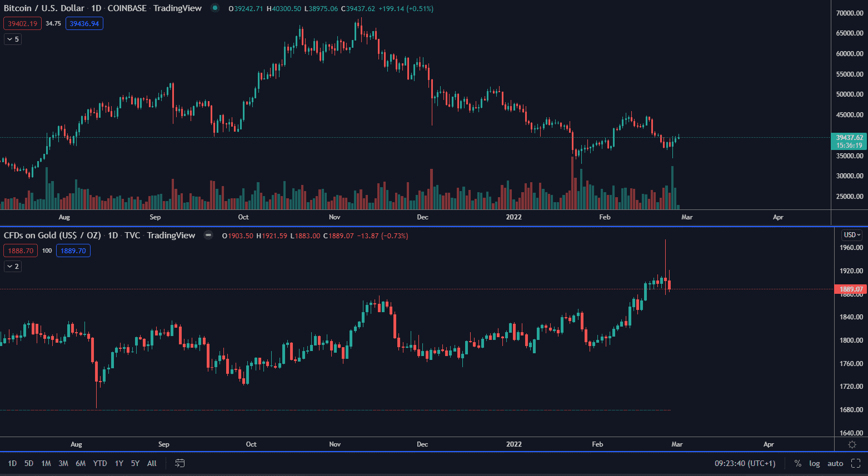Screen dimensions: 868x476
Task: Switch to the All time range
Action: point(152,463)
